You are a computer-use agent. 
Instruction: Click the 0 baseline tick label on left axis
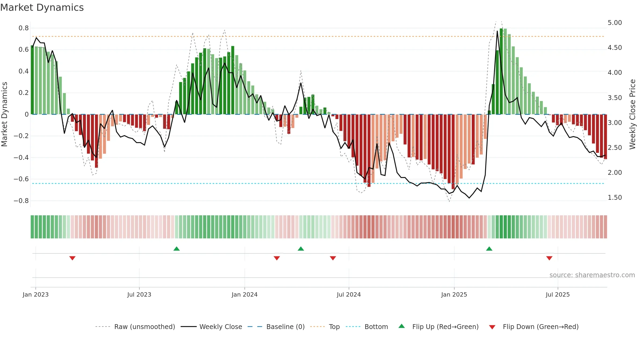tap(27, 114)
